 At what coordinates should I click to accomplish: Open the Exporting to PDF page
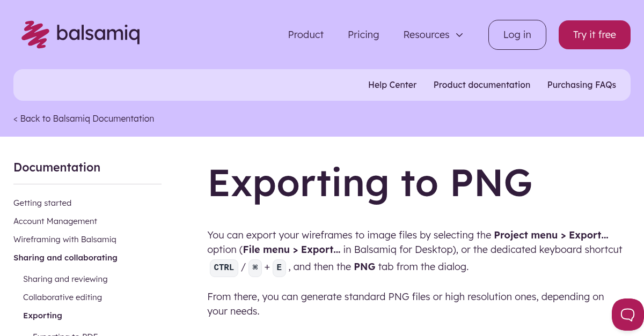click(x=65, y=333)
